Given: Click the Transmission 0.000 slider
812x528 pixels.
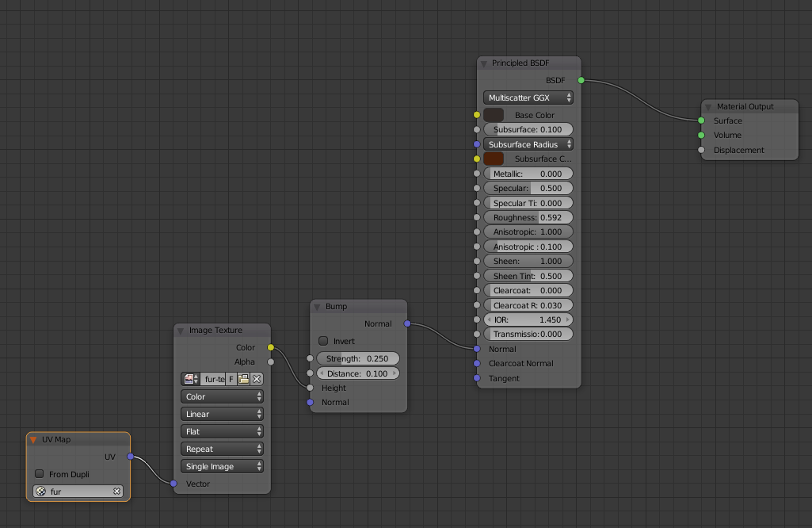Looking at the screenshot, I should click(x=528, y=335).
